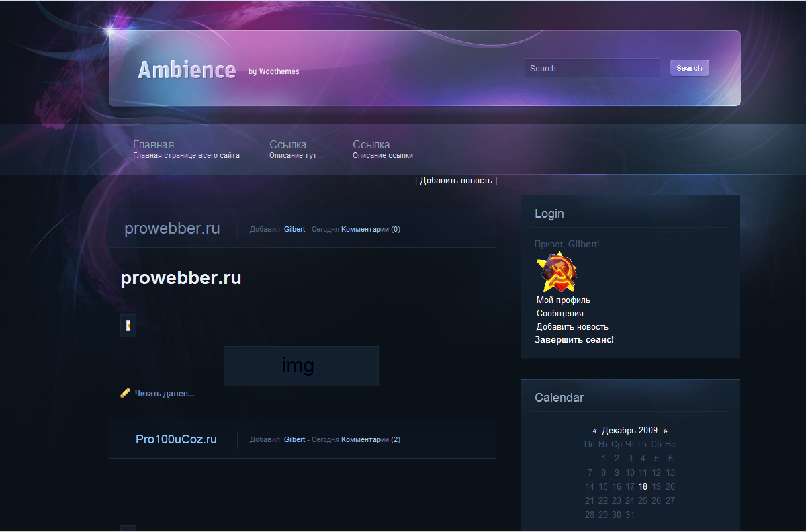Open Комментарии (0) for the prowebber.ru post
Screen dimensions: 806x532
371,229
